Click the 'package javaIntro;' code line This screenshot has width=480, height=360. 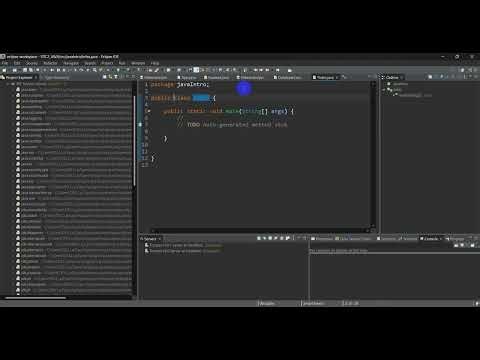180,85
